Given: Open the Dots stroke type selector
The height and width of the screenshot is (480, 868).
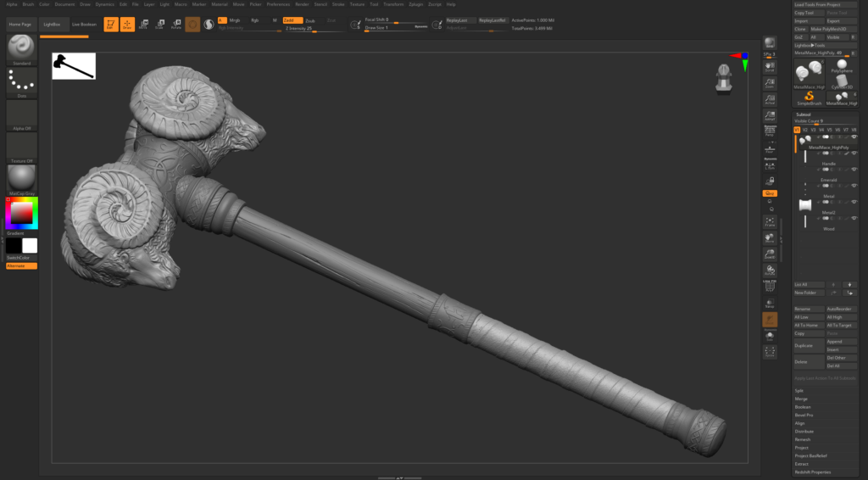Looking at the screenshot, I should click(20, 82).
